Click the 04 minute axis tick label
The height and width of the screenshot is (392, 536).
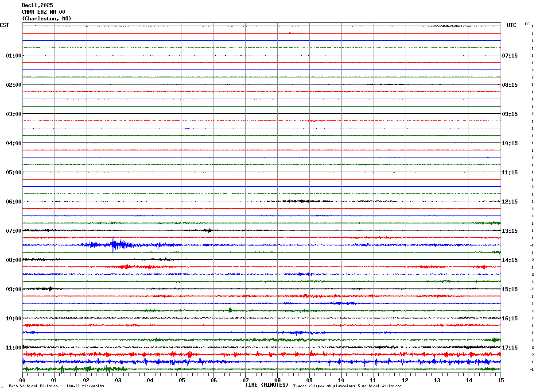coord(150,380)
